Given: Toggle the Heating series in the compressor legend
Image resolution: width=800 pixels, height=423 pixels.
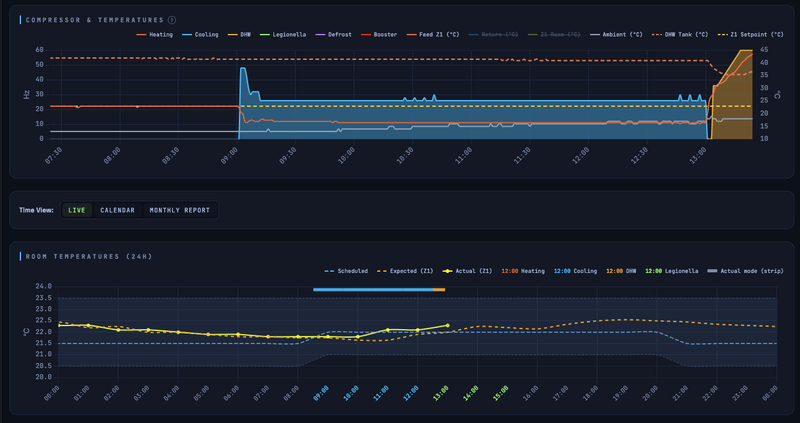Looking at the screenshot, I should (x=155, y=35).
